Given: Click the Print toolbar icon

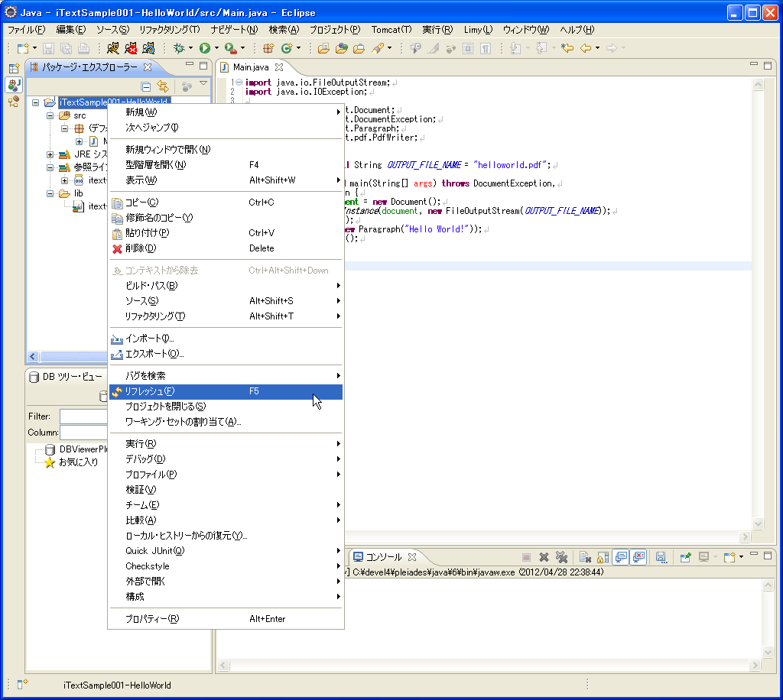Looking at the screenshot, I should pyautogui.click(x=84, y=48).
